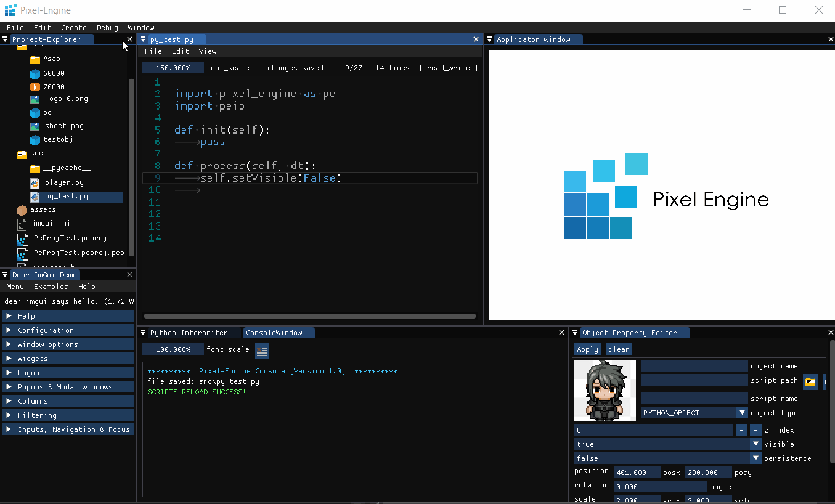Close the ConsoleWindow panel
This screenshot has width=835, height=504.
pos(561,333)
